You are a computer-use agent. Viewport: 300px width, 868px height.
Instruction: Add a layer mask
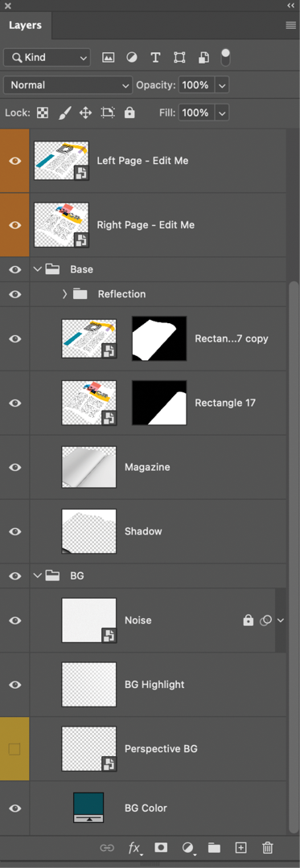[161, 848]
